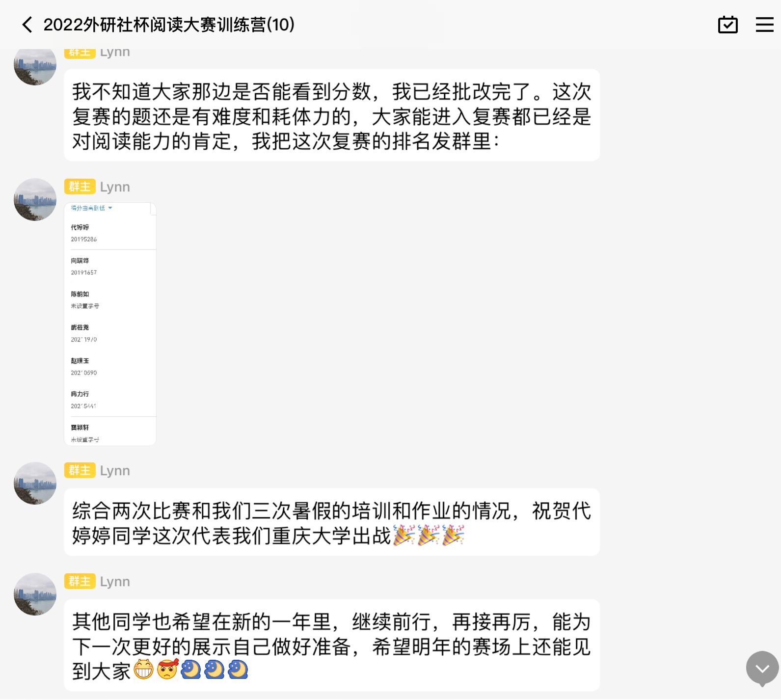
Task: Select the message starting 其他同学也希望
Action: (331, 645)
